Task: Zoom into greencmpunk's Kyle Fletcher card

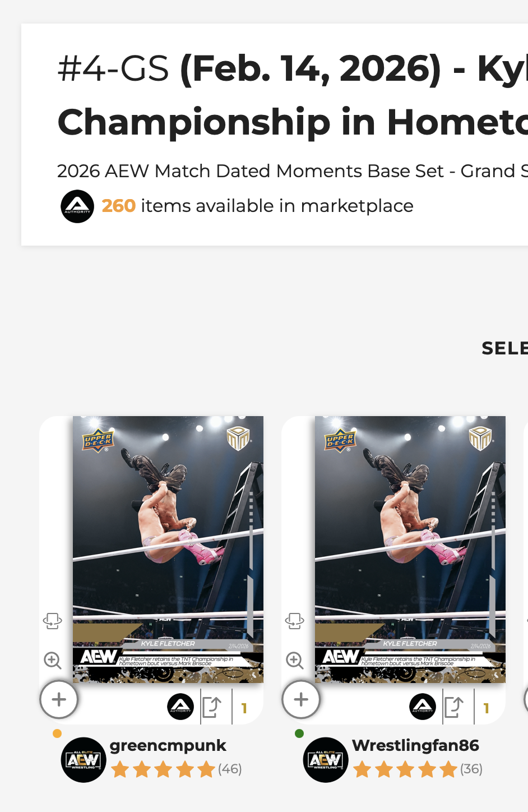Action: (53, 660)
